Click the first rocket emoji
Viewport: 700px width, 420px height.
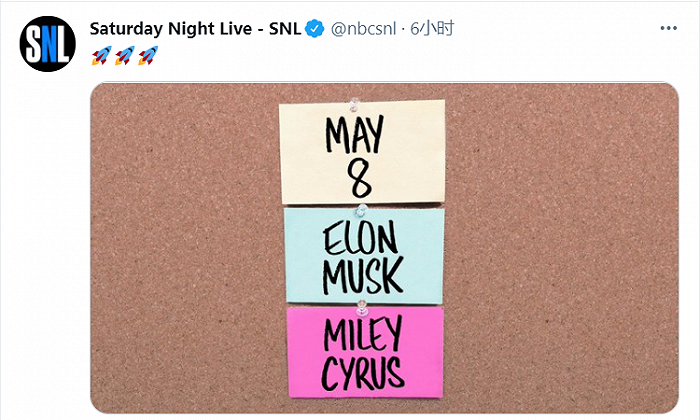[x=100, y=57]
